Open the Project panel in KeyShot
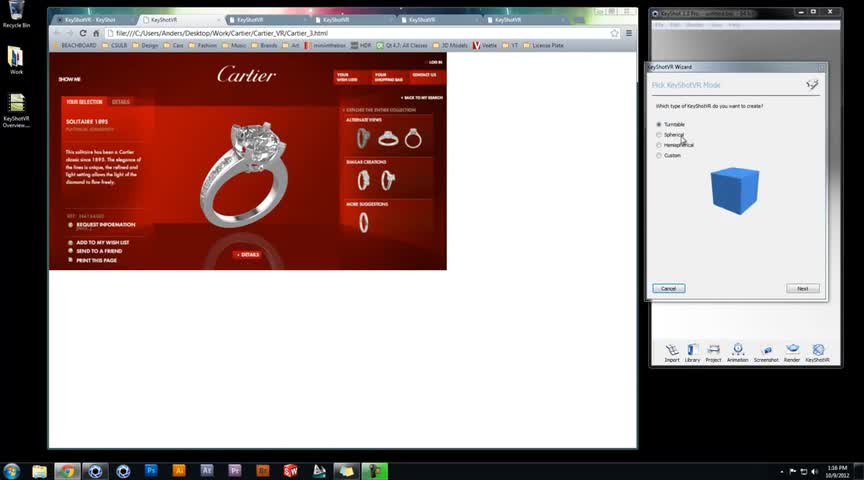This screenshot has height=480, width=864. pyautogui.click(x=714, y=353)
